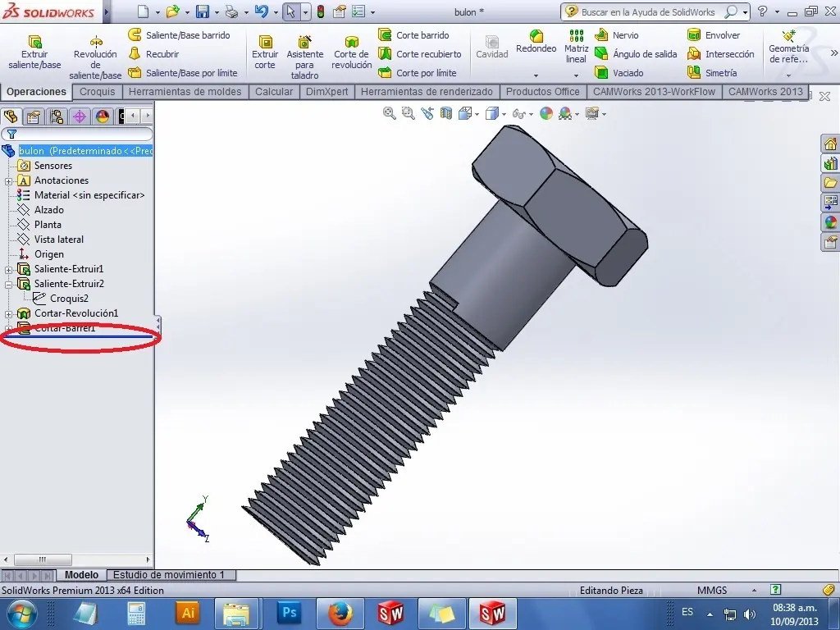The height and width of the screenshot is (630, 840).
Task: Expand Saliente-Extruir1 feature node
Action: coord(8,269)
